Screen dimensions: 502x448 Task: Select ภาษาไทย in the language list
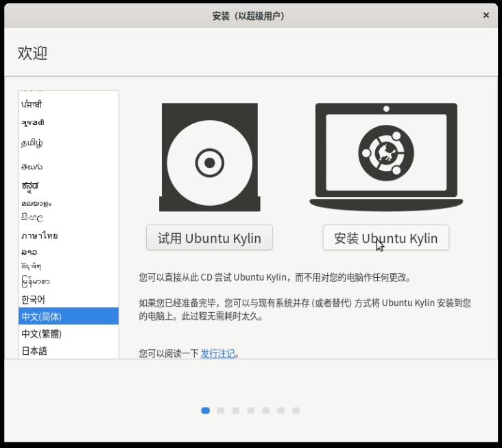(x=69, y=235)
